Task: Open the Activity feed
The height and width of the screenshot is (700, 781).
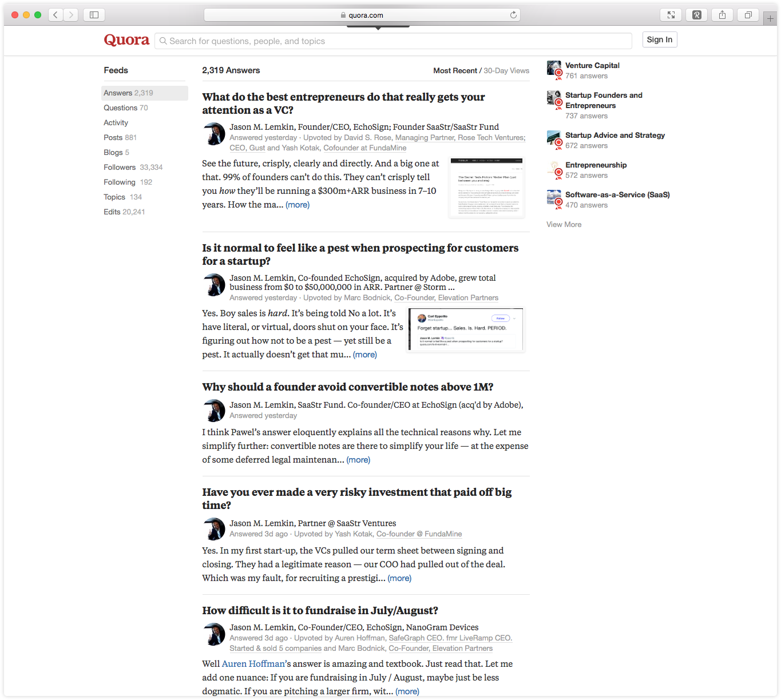Action: coord(116,123)
